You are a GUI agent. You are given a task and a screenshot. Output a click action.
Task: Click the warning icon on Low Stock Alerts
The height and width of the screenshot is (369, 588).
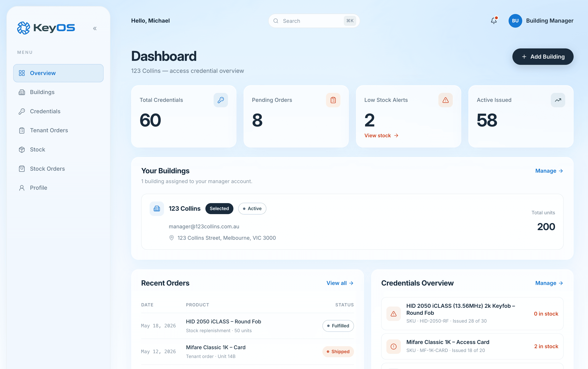(445, 100)
